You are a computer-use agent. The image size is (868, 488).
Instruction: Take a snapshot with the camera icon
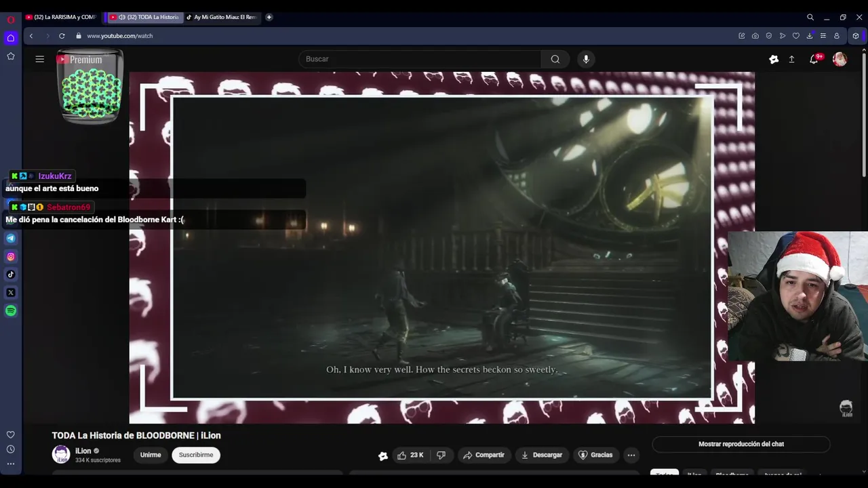(755, 36)
